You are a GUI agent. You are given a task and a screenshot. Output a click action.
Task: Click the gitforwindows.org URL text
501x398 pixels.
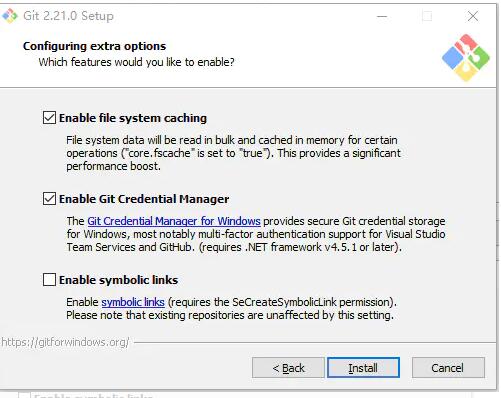coord(65,342)
